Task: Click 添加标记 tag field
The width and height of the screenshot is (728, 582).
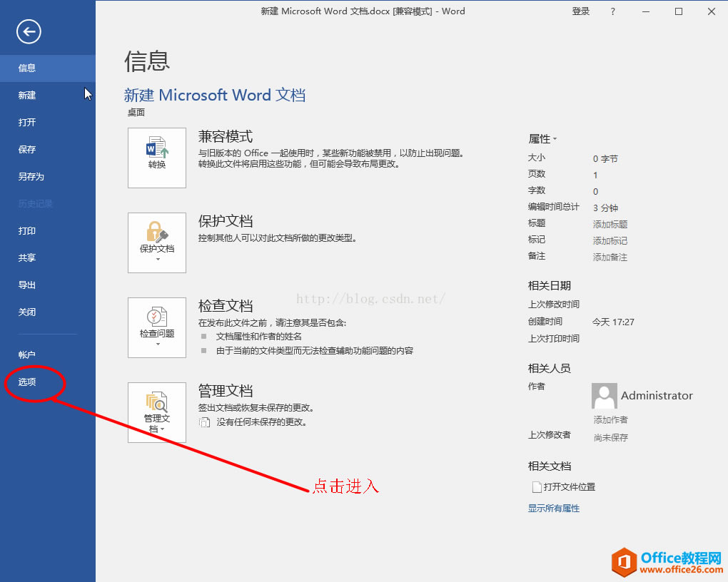Action: coord(610,241)
